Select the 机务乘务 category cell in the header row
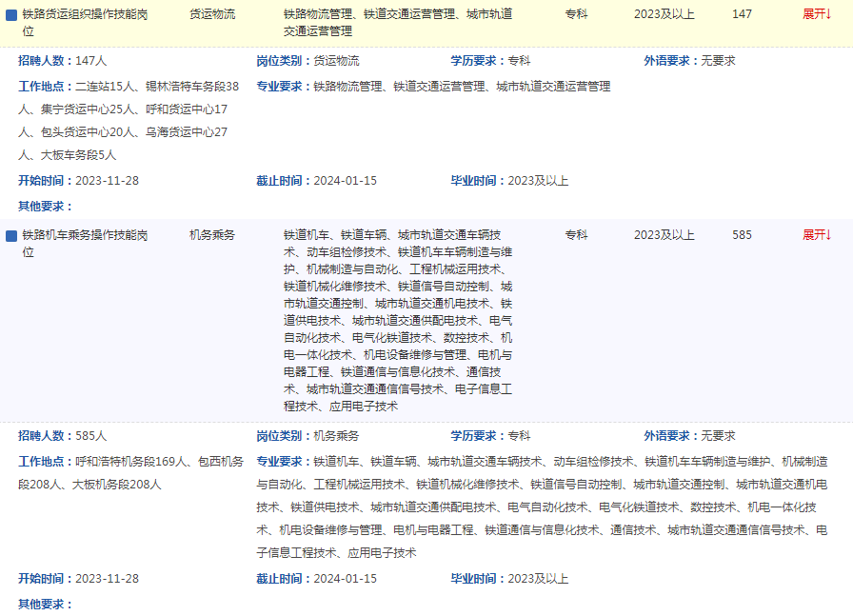The width and height of the screenshot is (853, 616). [211, 235]
